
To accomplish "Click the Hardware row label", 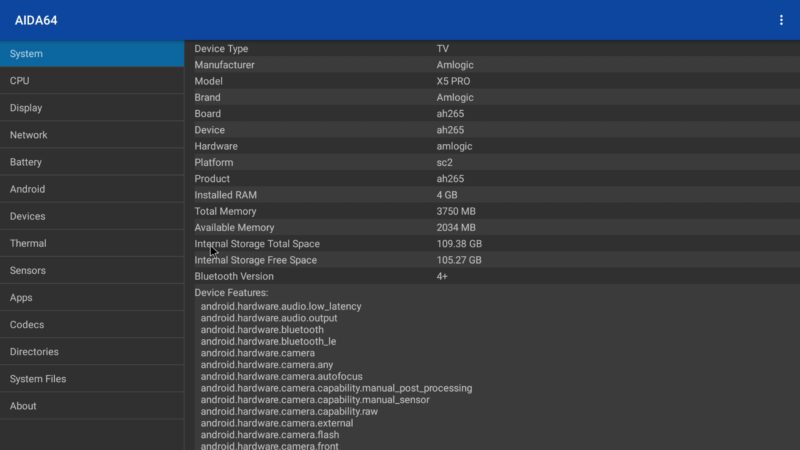I will tap(216, 146).
